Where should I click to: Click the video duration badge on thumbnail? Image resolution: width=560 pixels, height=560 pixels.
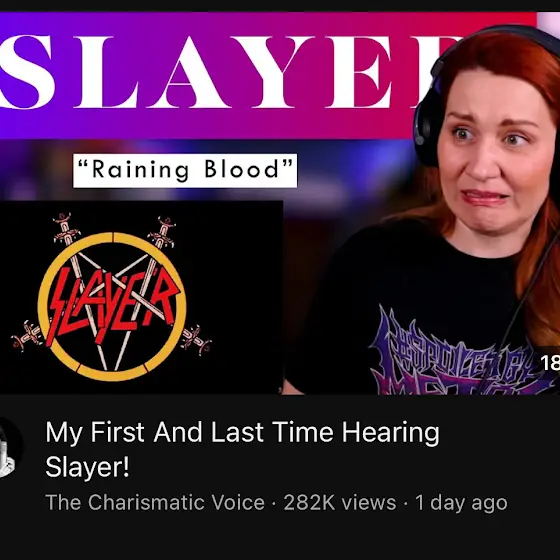(x=550, y=363)
